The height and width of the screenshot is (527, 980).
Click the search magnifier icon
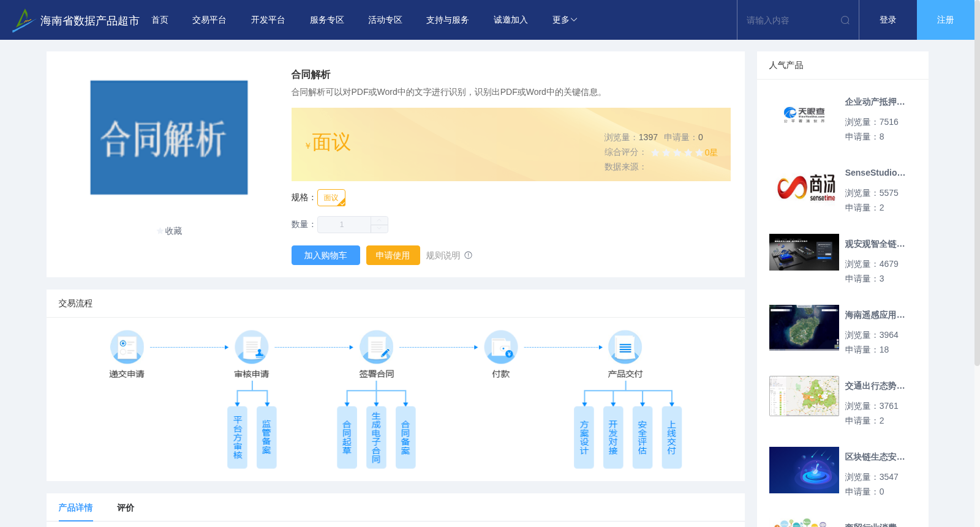tap(845, 20)
